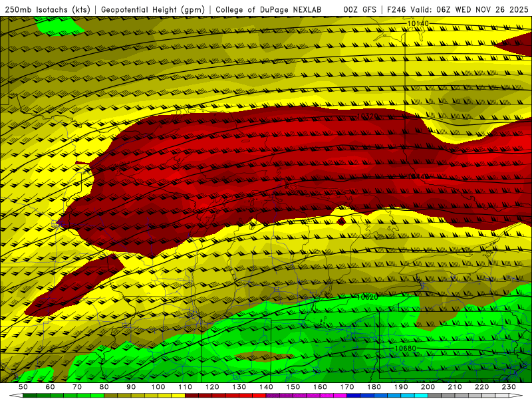The image size is (532, 399).
Task: Click the cyan swatch just below 200 knots
Action: pyautogui.click(x=421, y=396)
